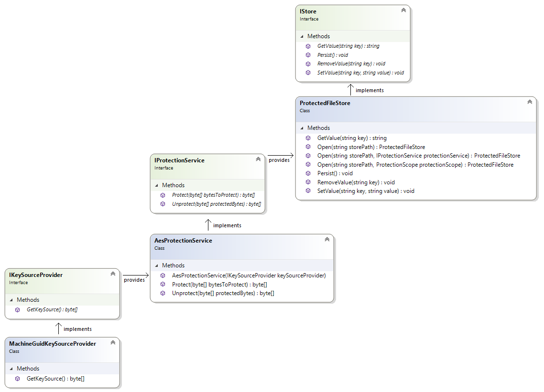Collapse the IStore interface box
This screenshot has height=392, width=544.
(403, 10)
